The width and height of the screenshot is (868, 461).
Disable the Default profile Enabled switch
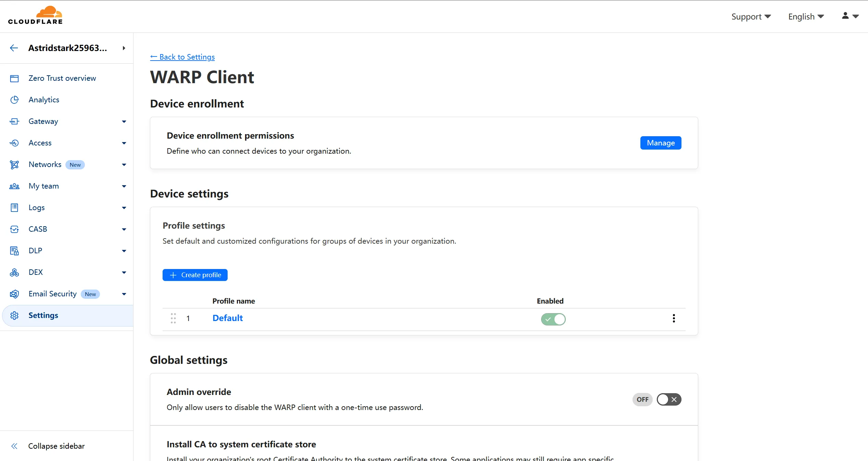553,319
